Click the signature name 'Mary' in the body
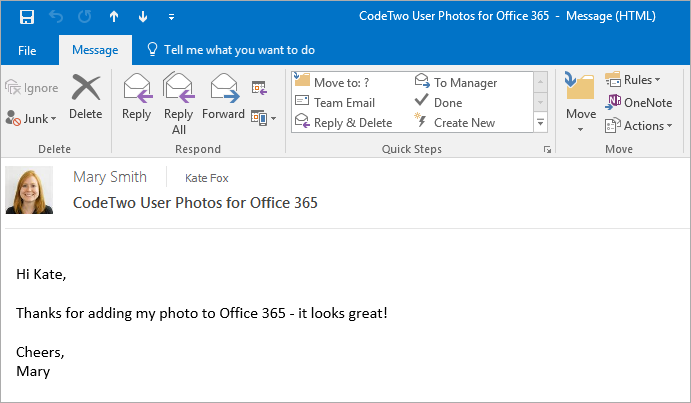This screenshot has width=691, height=403. (33, 372)
